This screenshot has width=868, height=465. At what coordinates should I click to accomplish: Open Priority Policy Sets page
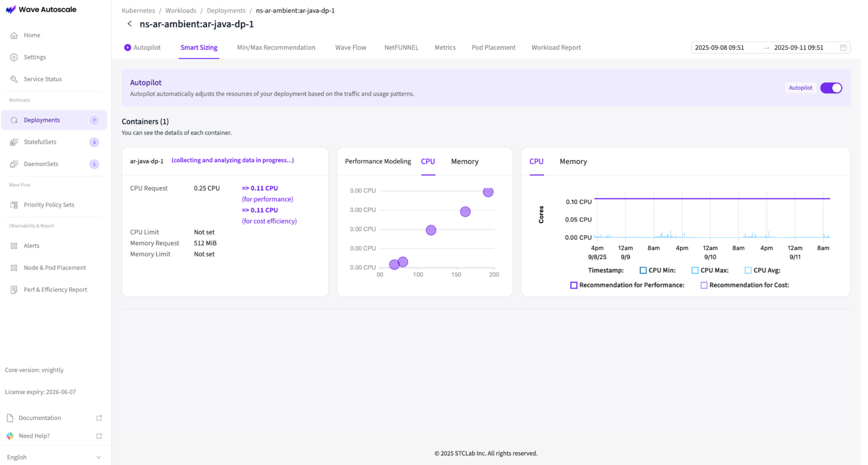pyautogui.click(x=54, y=205)
